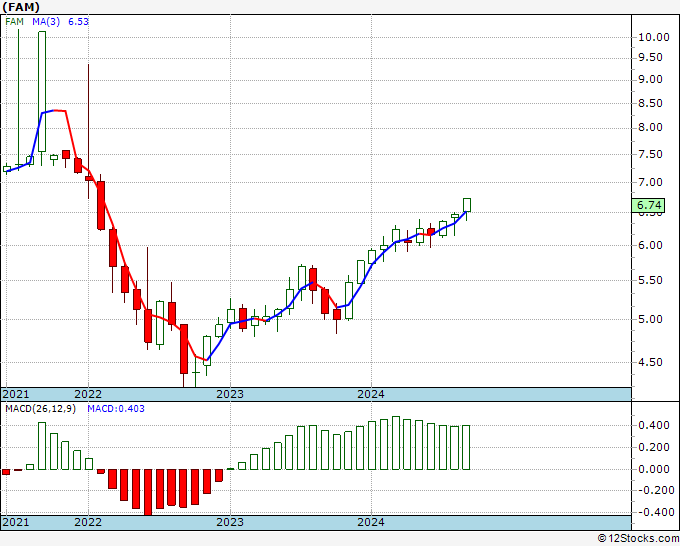The image size is (680, 546).
Task: Click the 0.400 MACD axis label
Action: (654, 425)
